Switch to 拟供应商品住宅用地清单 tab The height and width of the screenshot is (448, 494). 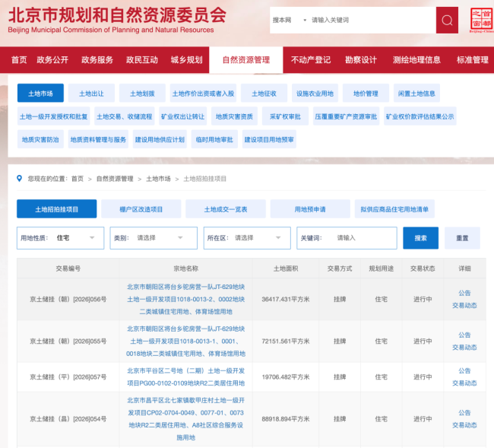(x=394, y=208)
